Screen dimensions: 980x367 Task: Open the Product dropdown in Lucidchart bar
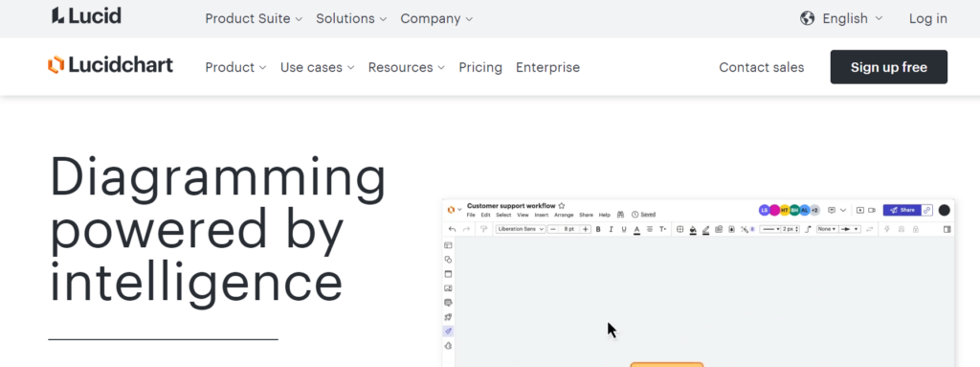235,67
